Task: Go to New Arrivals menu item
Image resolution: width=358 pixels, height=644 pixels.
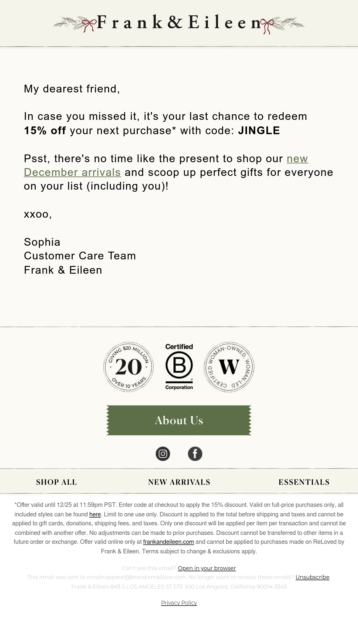Action: (x=179, y=482)
